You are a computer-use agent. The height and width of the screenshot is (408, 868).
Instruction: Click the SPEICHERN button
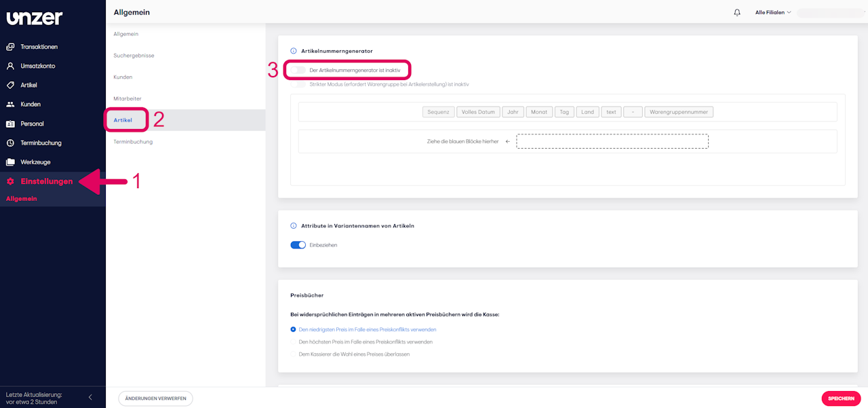pos(841,398)
